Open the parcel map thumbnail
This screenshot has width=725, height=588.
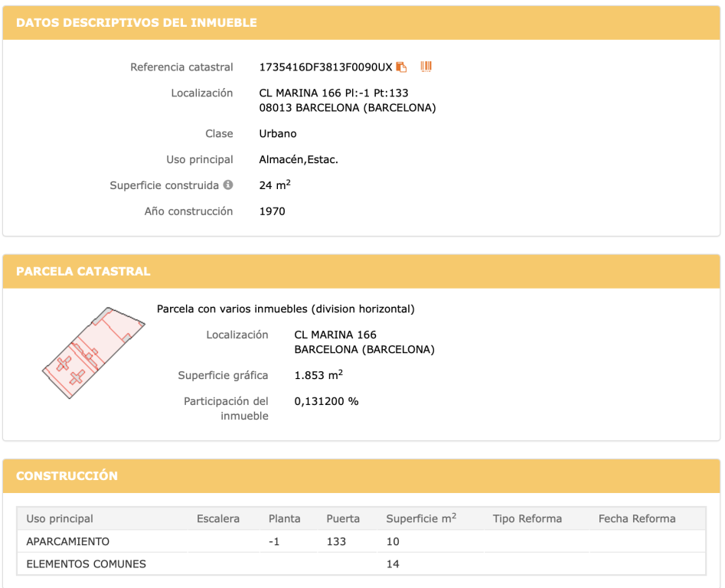coord(94,353)
